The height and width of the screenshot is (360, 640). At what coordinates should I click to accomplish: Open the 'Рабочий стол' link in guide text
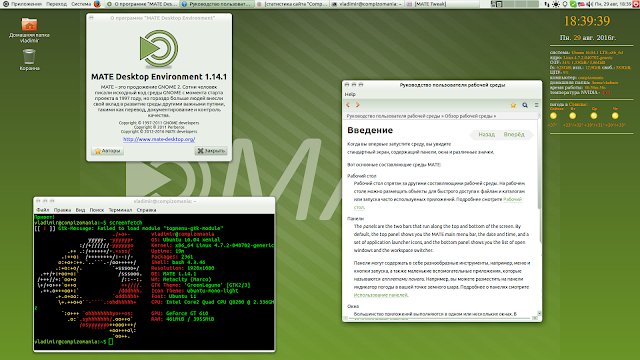pyautogui.click(x=512, y=199)
